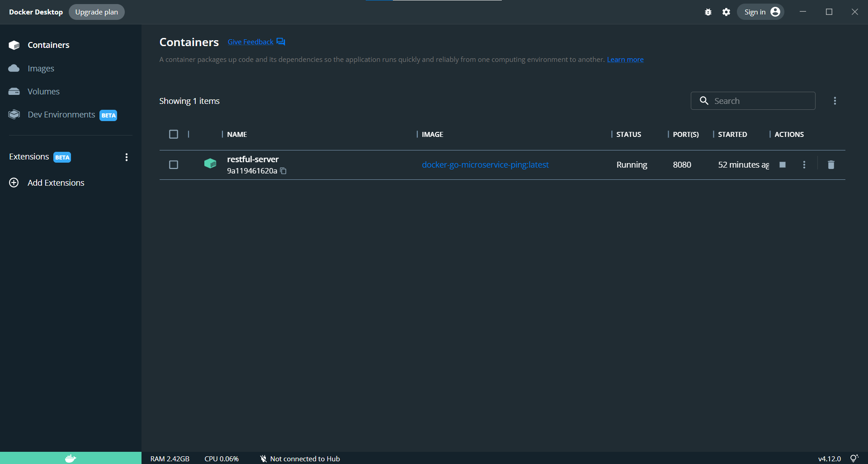The height and width of the screenshot is (464, 868).
Task: Click the Give Feedback link
Action: 250,42
